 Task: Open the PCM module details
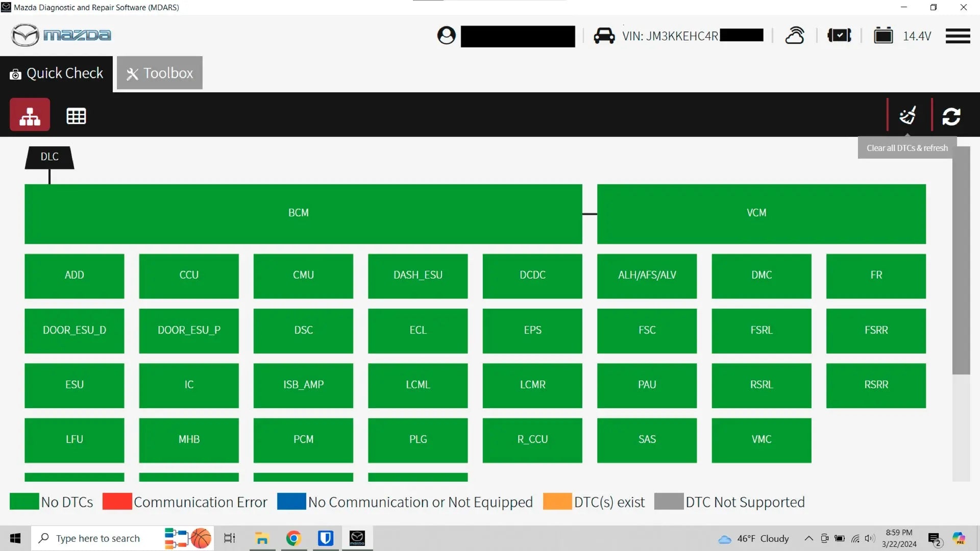point(304,439)
